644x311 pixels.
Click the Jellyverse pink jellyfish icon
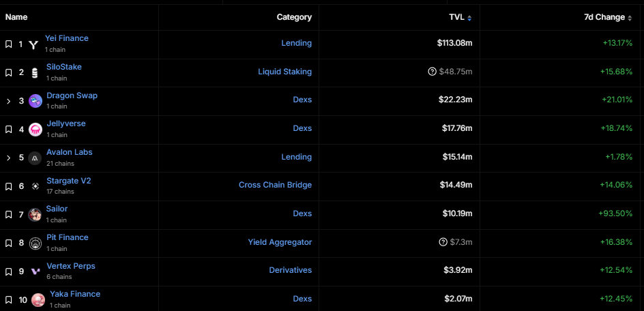[x=35, y=130]
